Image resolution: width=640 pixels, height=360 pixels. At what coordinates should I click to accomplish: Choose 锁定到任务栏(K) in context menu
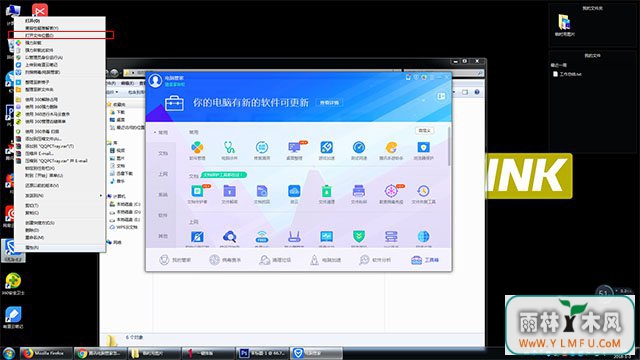[x=60, y=168]
